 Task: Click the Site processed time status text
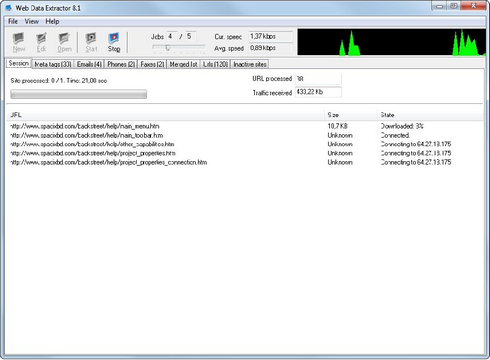[x=59, y=81]
